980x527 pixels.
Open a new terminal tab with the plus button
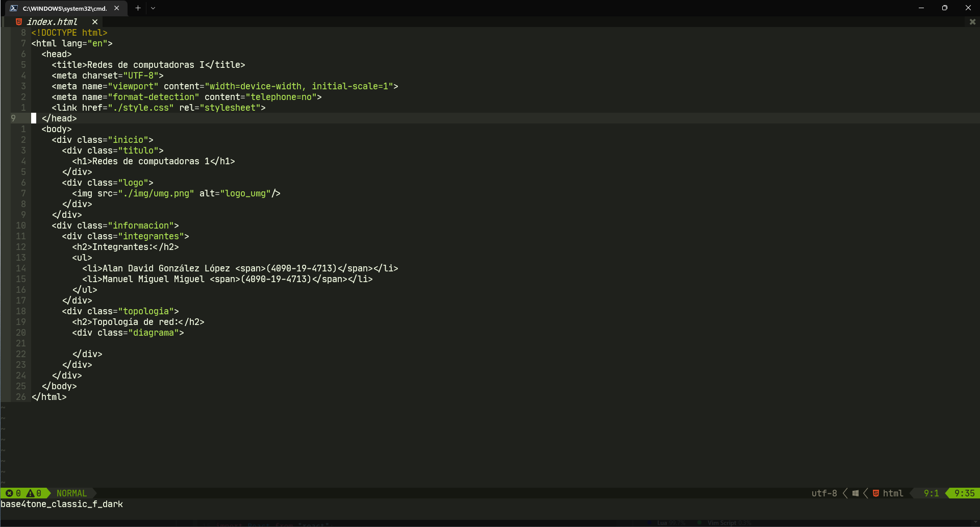[138, 8]
